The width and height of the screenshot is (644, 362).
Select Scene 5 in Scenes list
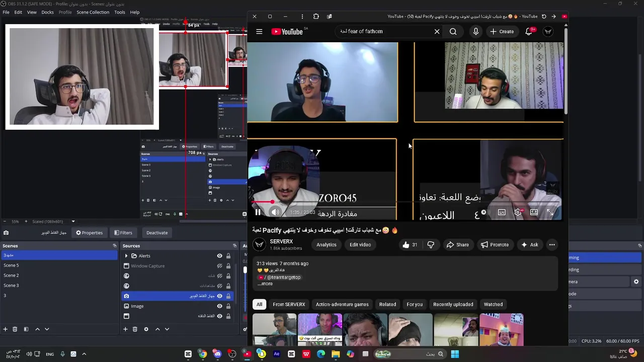(59, 265)
